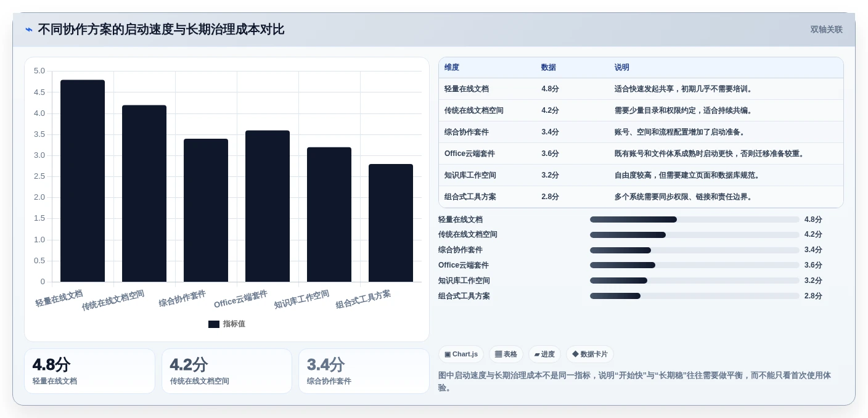The image size is (868, 418).
Task: Click the 组合式工具方案 bar in chart
Action: click(391, 223)
